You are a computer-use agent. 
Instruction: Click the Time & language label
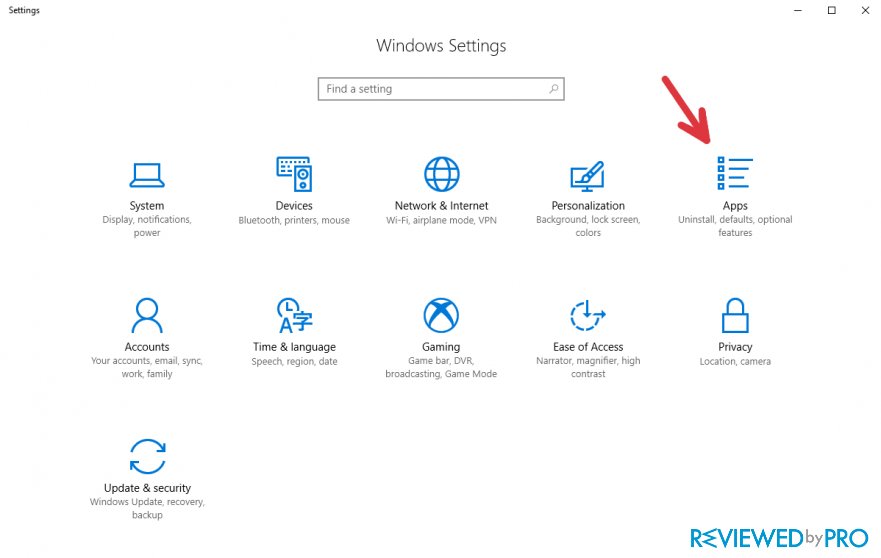click(294, 347)
